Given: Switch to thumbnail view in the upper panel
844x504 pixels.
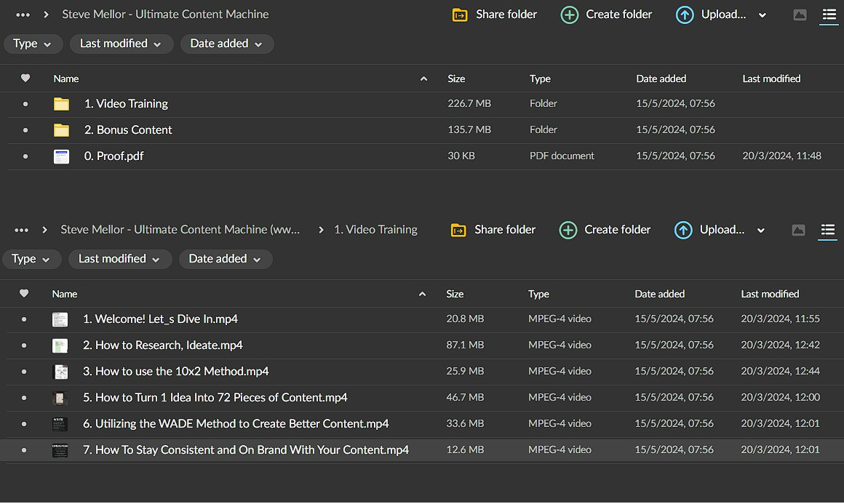Looking at the screenshot, I should click(800, 15).
